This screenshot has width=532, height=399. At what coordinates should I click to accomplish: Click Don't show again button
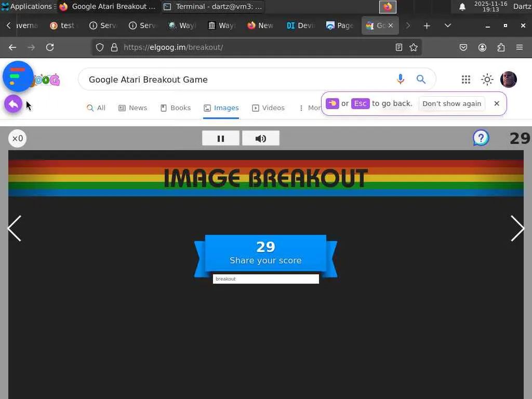[451, 103]
